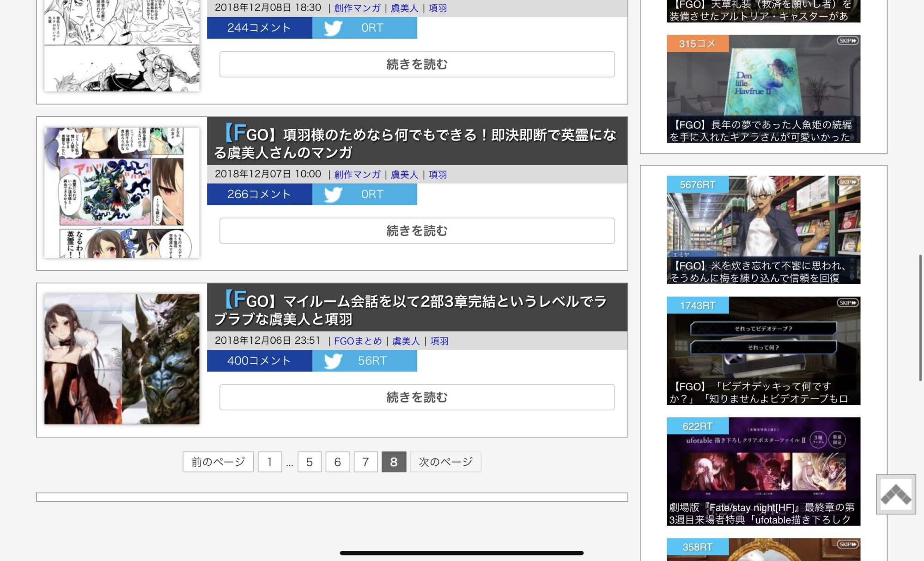Click Twitter bird icon on 244-comment post

(x=333, y=28)
